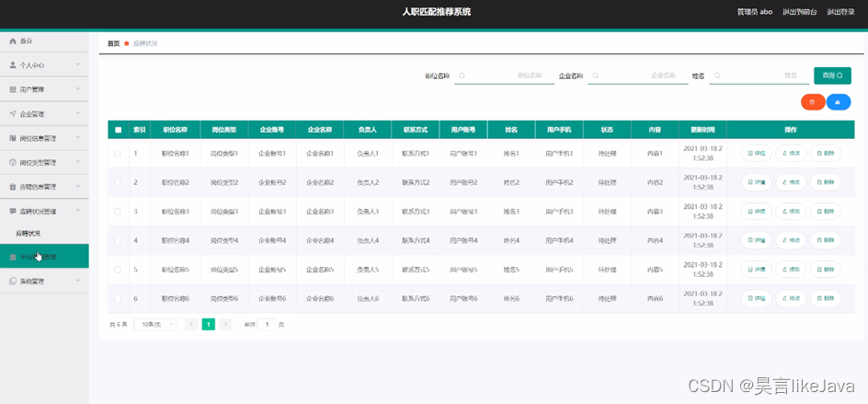This screenshot has width=868, height=404.
Task: Expand 个人中心 using its chevron
Action: (78, 64)
